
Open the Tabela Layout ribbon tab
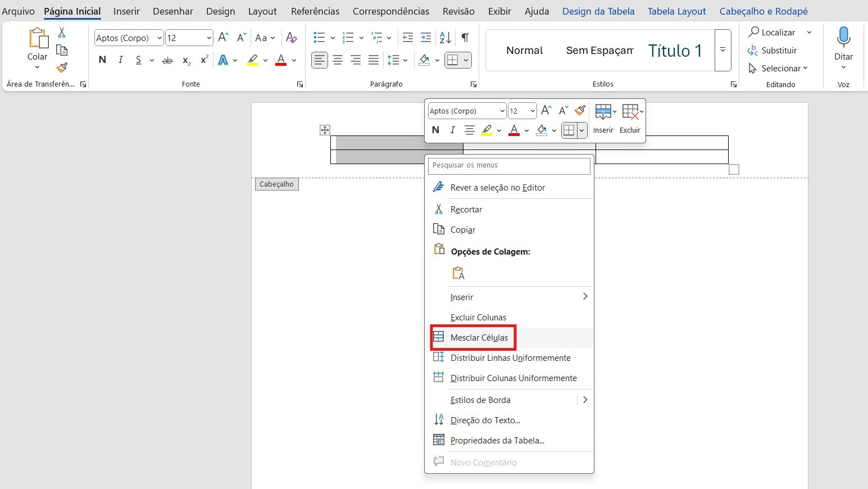(x=676, y=11)
